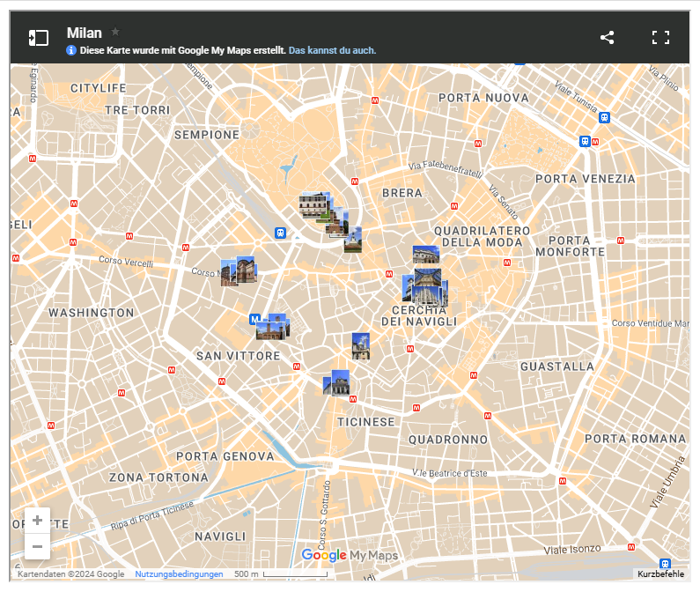The width and height of the screenshot is (700, 592).
Task: Open photo marker near Corso Vercelli
Action: [238, 270]
